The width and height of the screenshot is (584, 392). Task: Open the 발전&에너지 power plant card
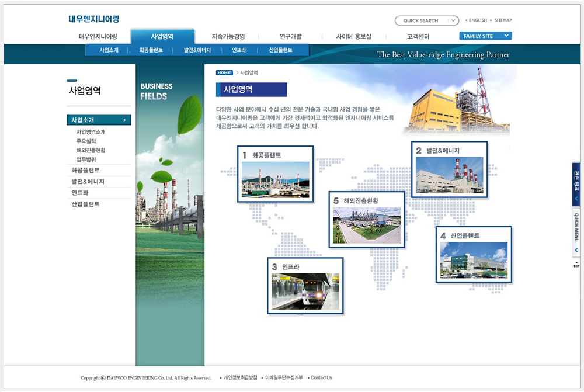click(449, 169)
